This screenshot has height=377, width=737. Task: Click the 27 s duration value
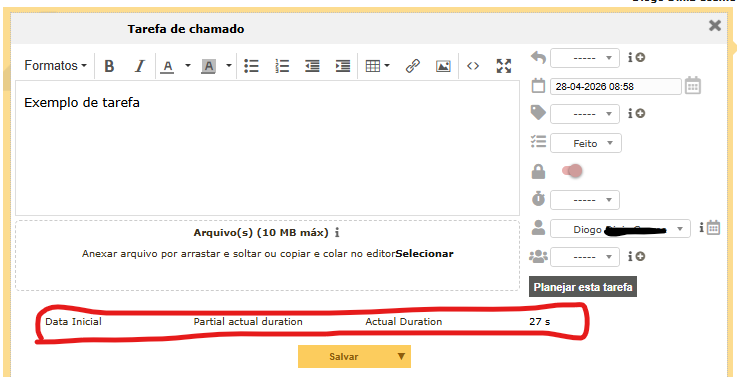pos(540,322)
